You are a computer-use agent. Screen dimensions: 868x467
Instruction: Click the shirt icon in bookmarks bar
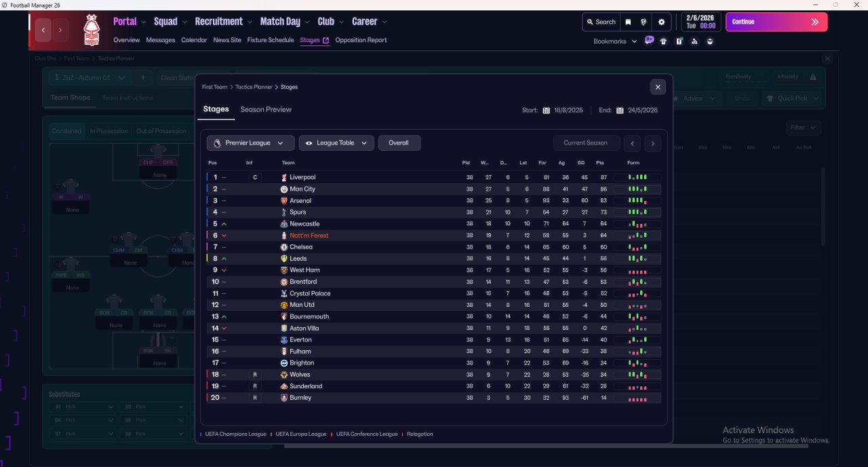[x=663, y=41]
